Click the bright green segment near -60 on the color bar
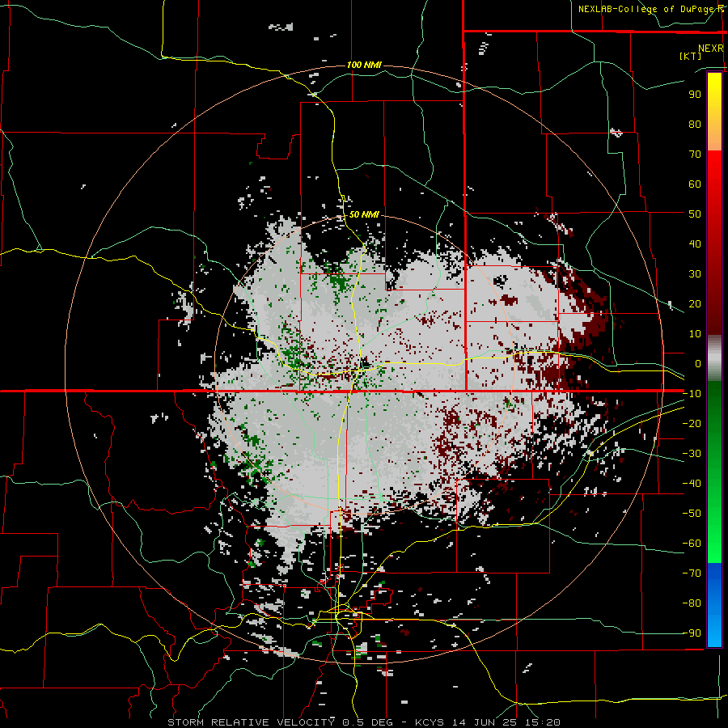Screen dimensions: 728x728 point(714,545)
